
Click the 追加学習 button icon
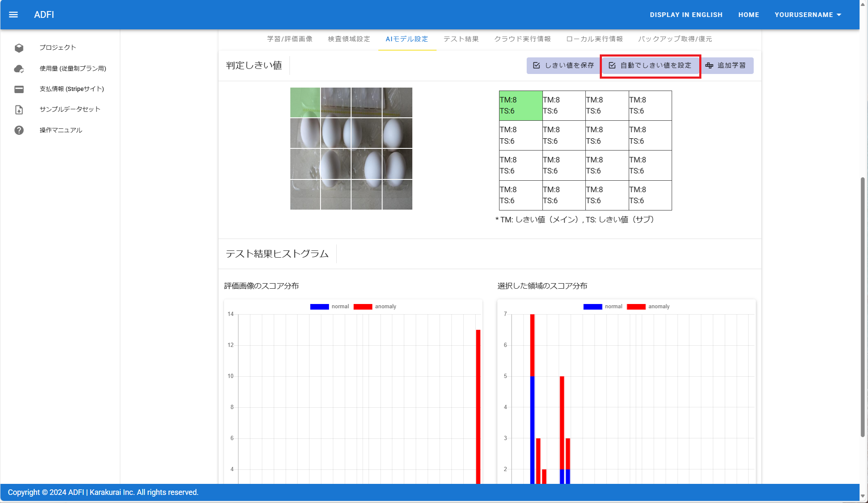pos(709,65)
